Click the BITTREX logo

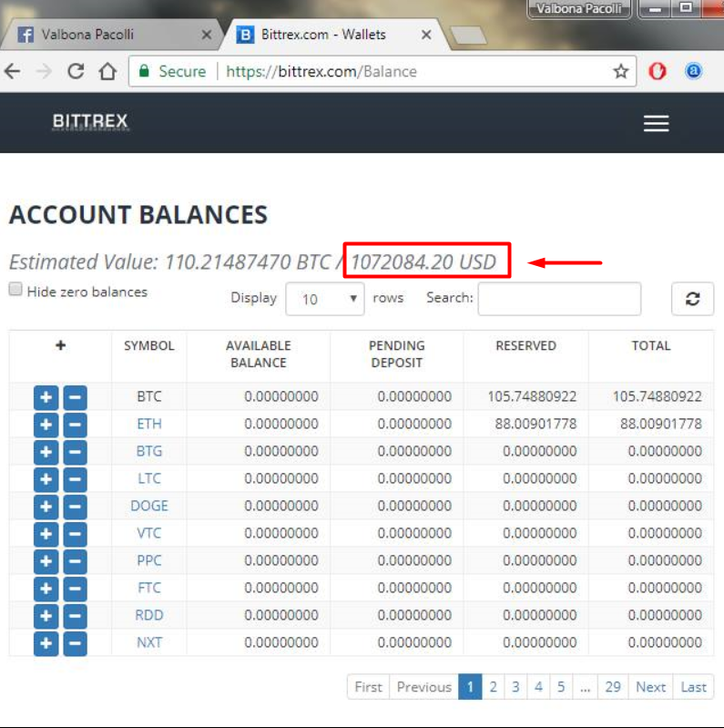coord(90,121)
